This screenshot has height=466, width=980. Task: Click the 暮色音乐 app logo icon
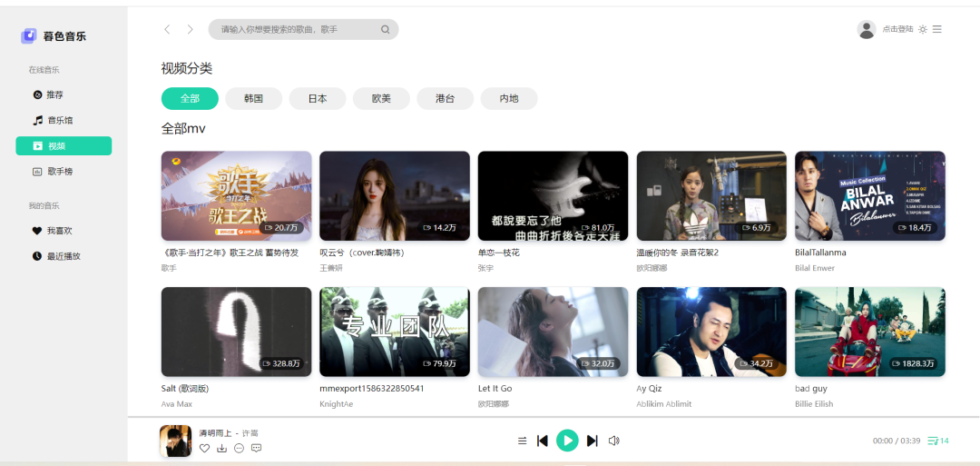point(29,36)
